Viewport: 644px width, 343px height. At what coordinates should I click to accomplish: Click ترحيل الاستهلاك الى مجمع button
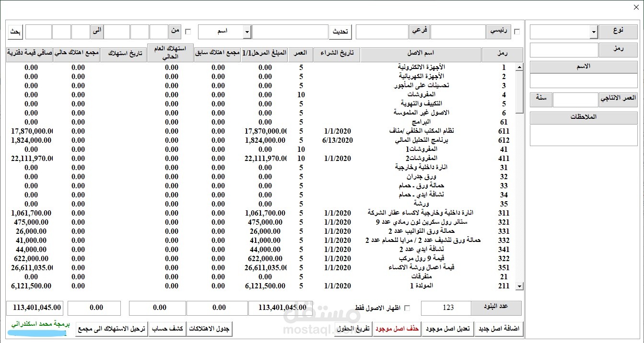click(x=112, y=328)
